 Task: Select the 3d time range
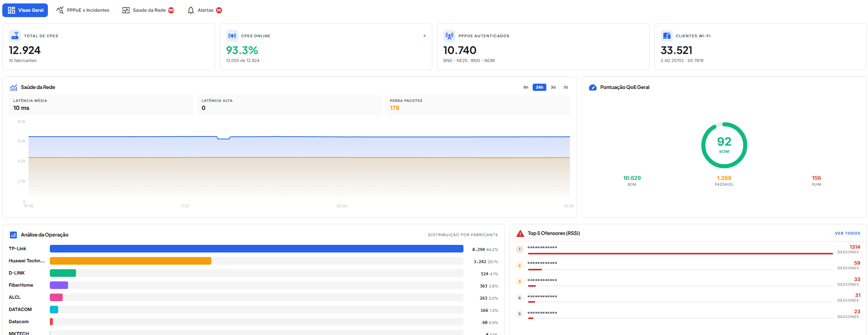coord(553,87)
